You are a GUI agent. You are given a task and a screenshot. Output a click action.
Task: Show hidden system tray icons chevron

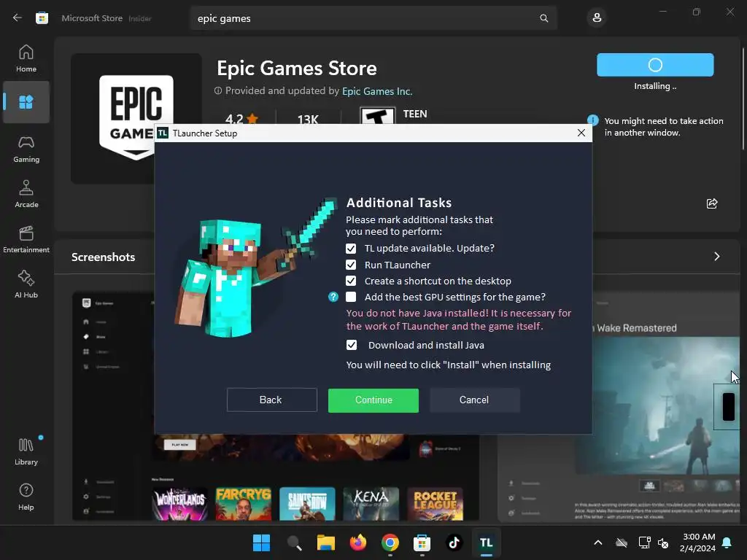pyautogui.click(x=598, y=542)
